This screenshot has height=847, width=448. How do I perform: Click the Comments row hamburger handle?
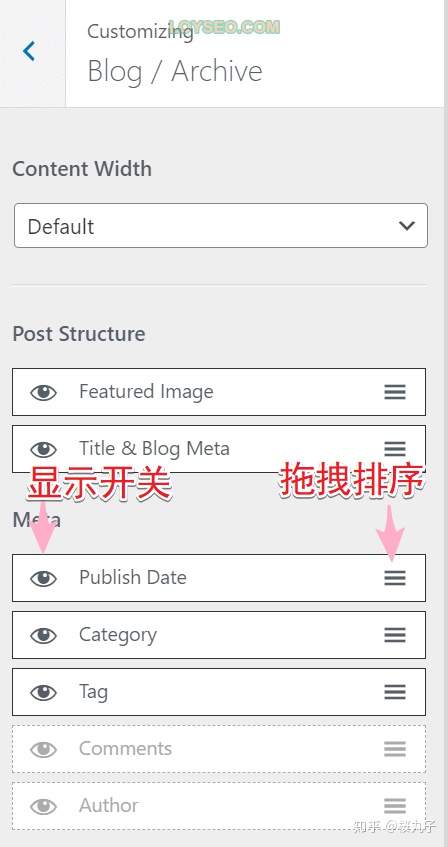(395, 749)
